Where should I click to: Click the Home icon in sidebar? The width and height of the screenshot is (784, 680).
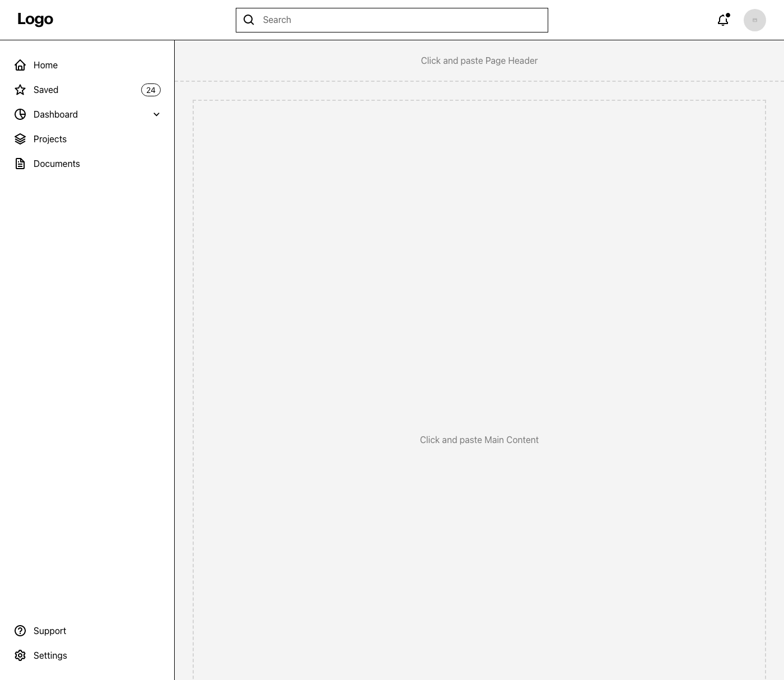[x=20, y=65]
